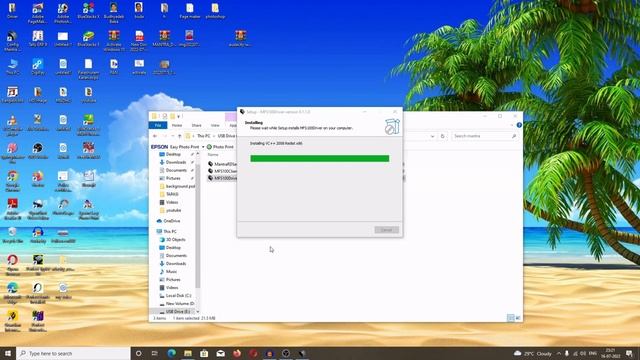Select the Google Chrome desktop icon
640x360 pixels.
pos(12,181)
